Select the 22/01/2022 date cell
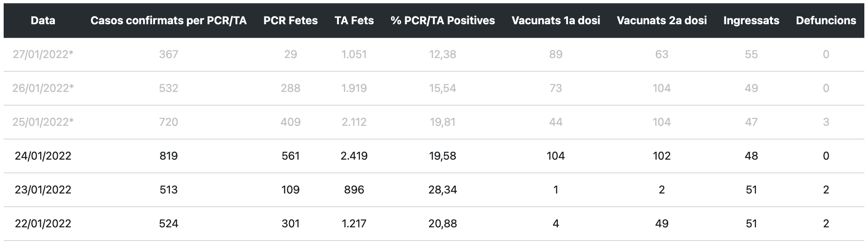This screenshot has height=247, width=868. tap(43, 224)
